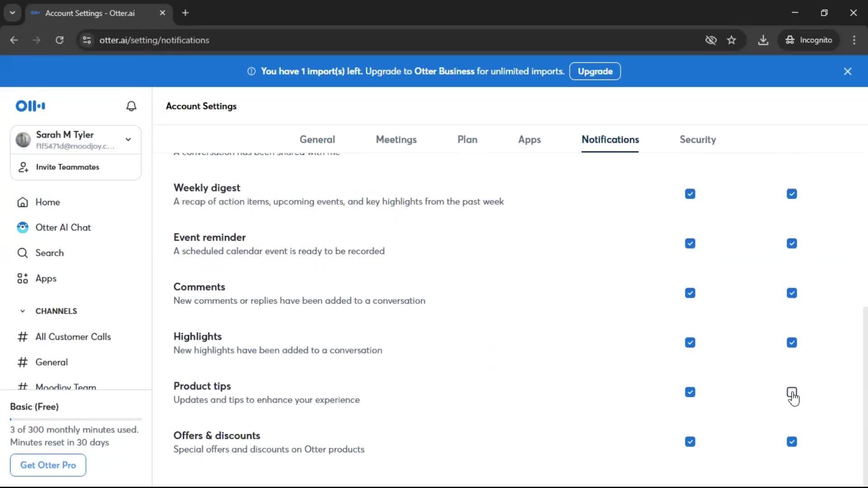Image resolution: width=868 pixels, height=488 pixels.
Task: Open the notifications bell icon
Action: (x=131, y=106)
